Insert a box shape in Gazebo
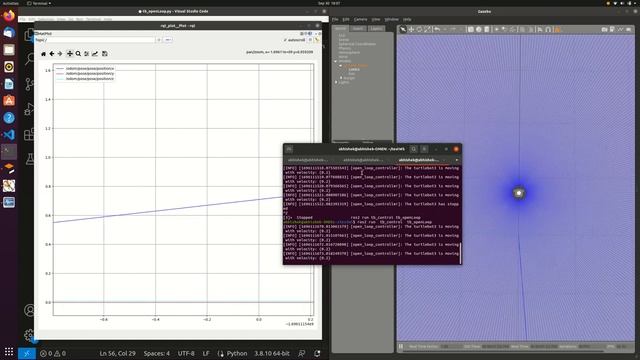640x360 pixels. point(471,29)
